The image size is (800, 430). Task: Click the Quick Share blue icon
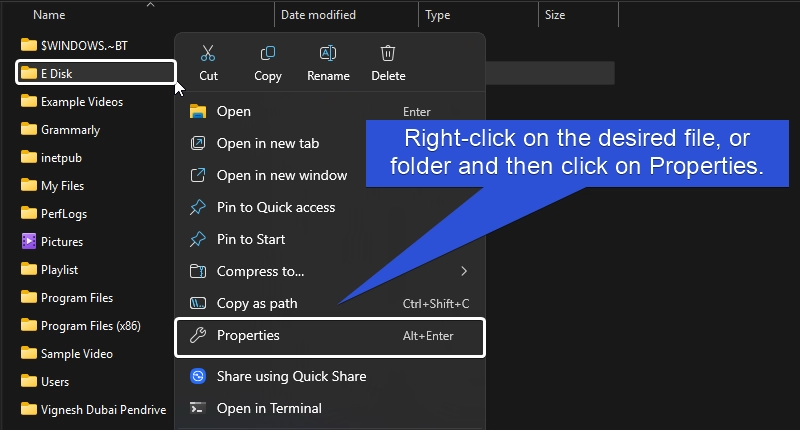click(x=198, y=376)
